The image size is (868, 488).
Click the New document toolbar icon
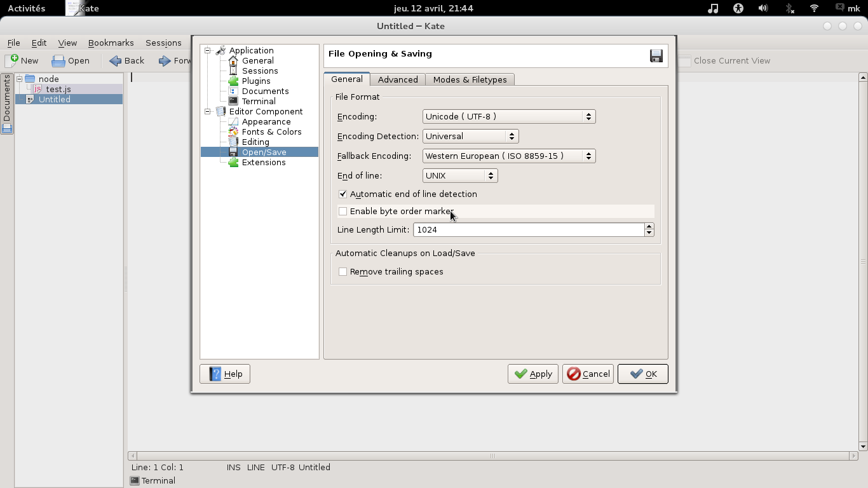tap(12, 60)
